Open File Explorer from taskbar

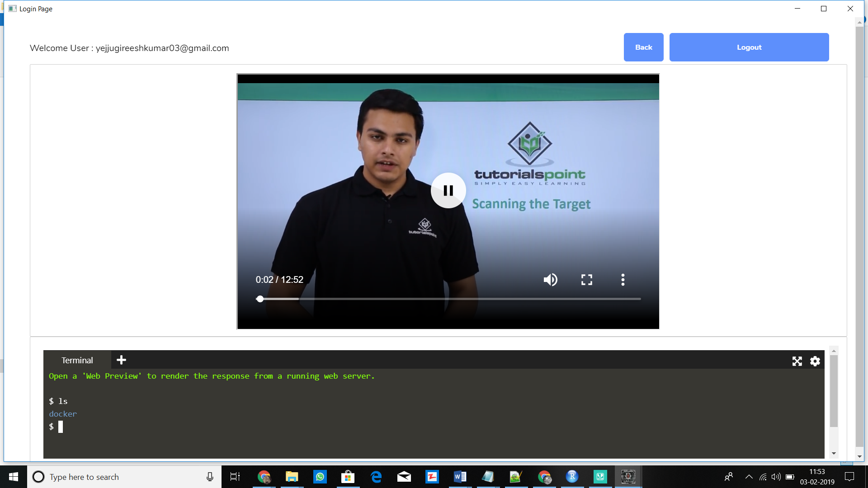pos(292,477)
